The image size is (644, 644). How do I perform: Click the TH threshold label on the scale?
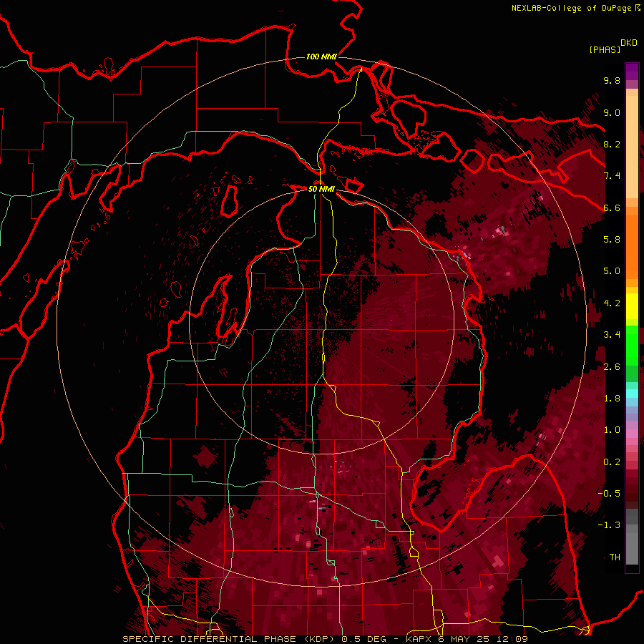pyautogui.click(x=615, y=557)
